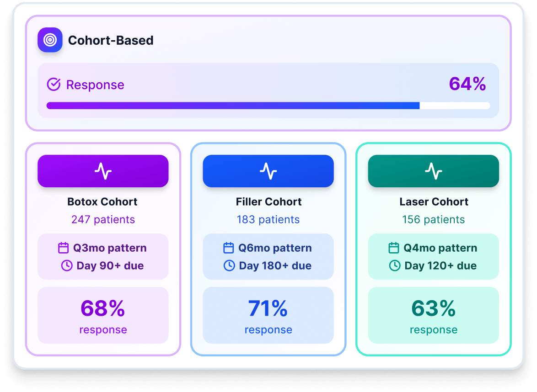This screenshot has height=392, width=537.
Task: Click the overall Response progress bar
Action: [268, 106]
